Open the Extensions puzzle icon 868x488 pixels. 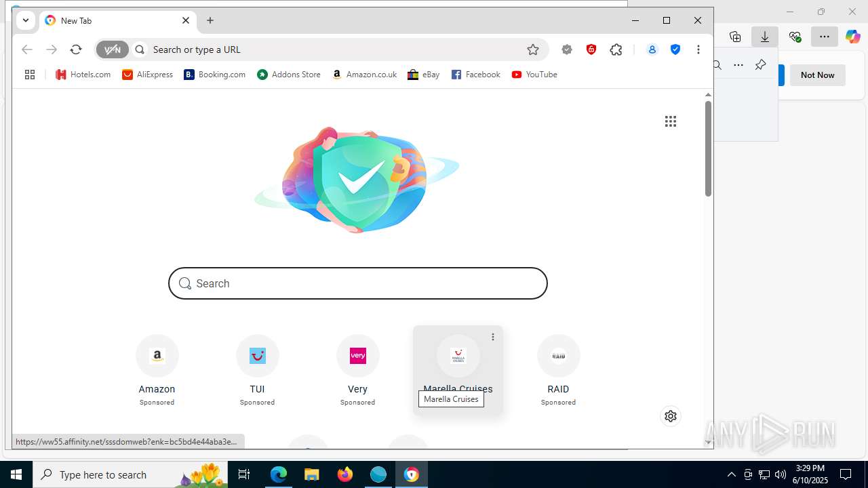coord(616,49)
